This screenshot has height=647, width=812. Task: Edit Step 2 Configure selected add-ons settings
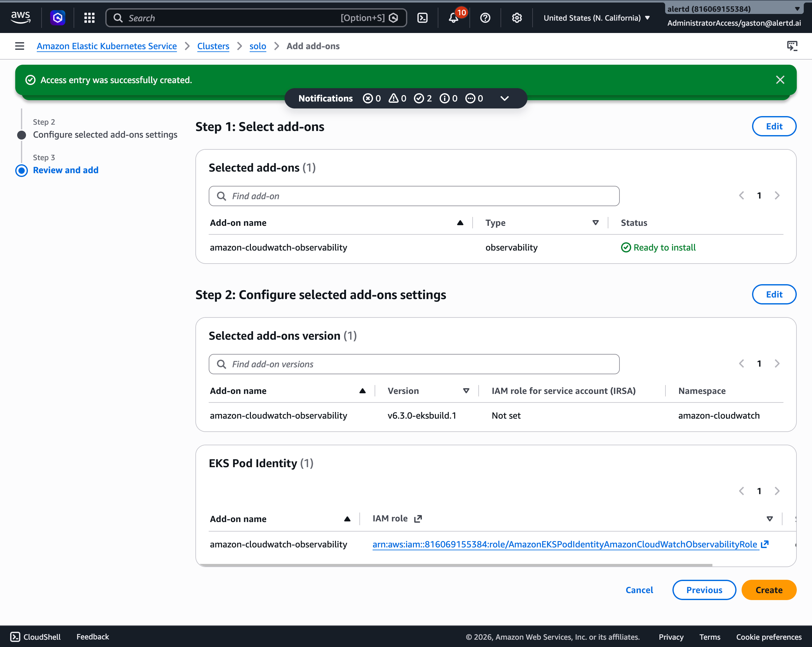pos(774,294)
